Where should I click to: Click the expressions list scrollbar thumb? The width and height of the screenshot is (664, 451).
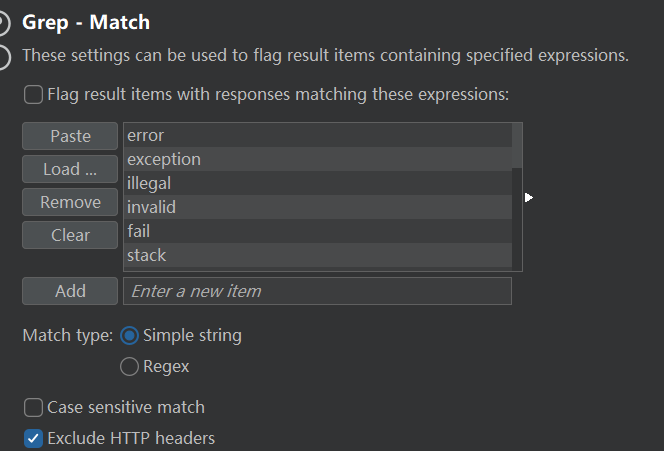(x=517, y=146)
